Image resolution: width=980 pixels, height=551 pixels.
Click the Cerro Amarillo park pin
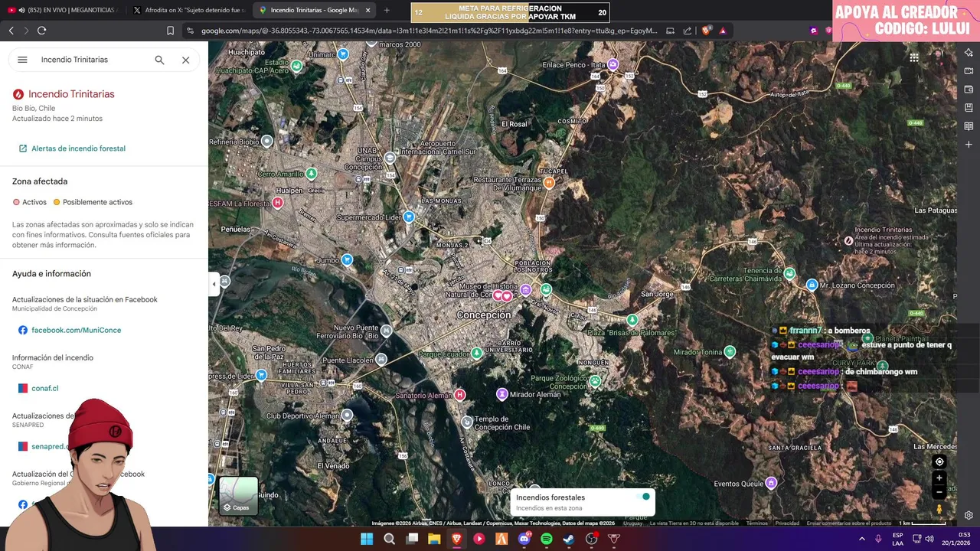311,174
